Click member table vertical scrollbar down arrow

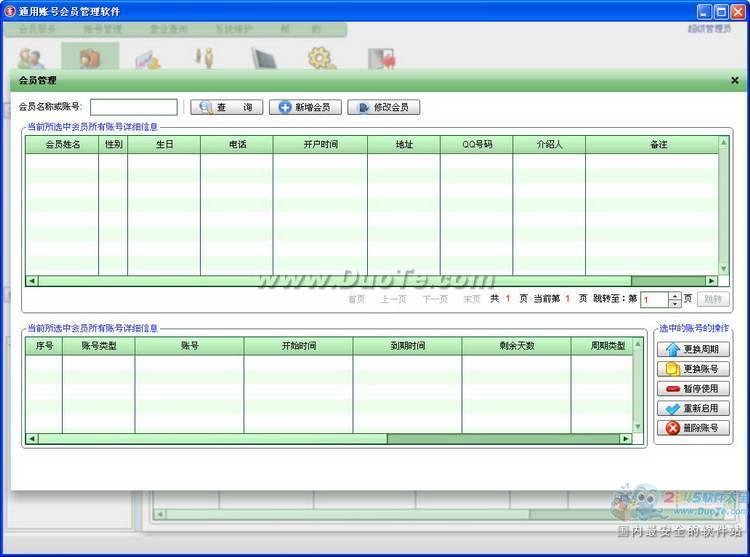[x=724, y=269]
